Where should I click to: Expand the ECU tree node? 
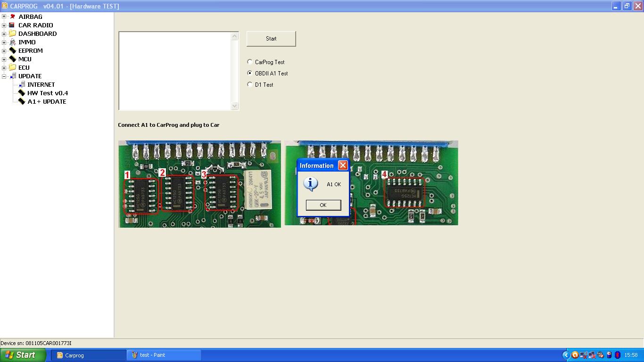pyautogui.click(x=4, y=67)
